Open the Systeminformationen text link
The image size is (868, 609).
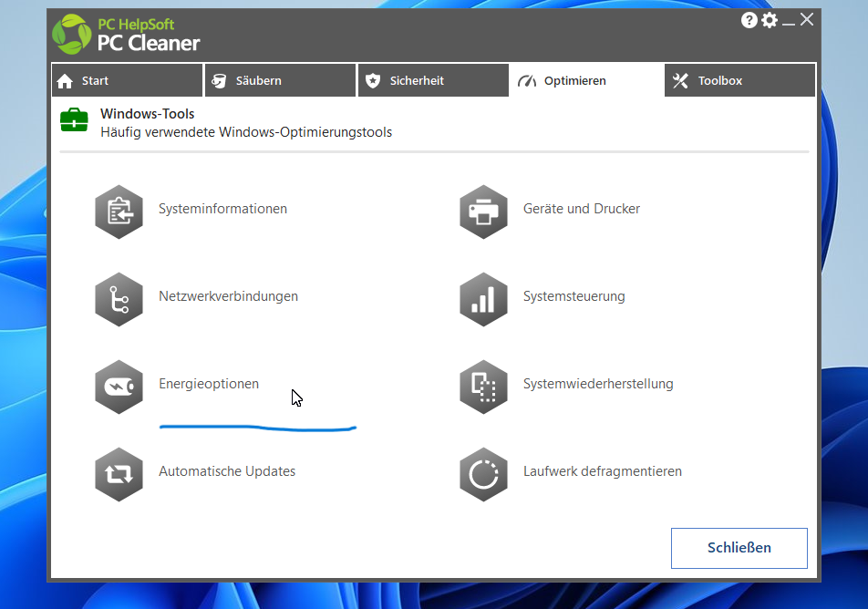222,209
